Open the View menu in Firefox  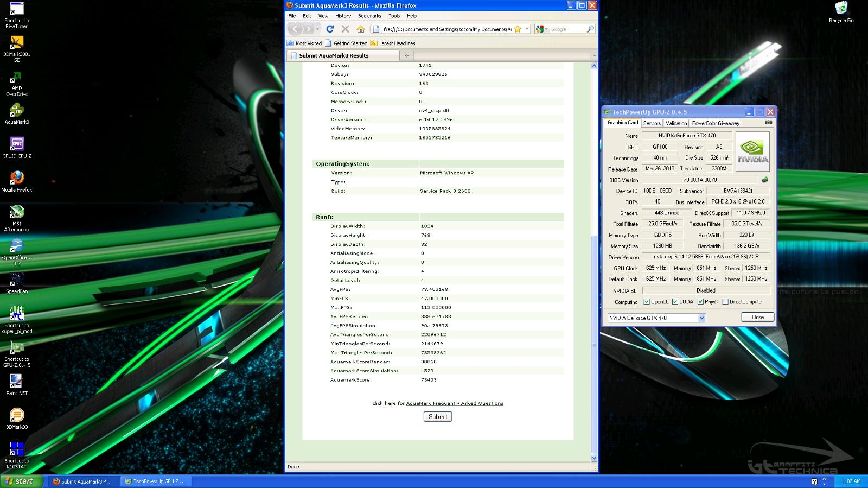point(323,16)
